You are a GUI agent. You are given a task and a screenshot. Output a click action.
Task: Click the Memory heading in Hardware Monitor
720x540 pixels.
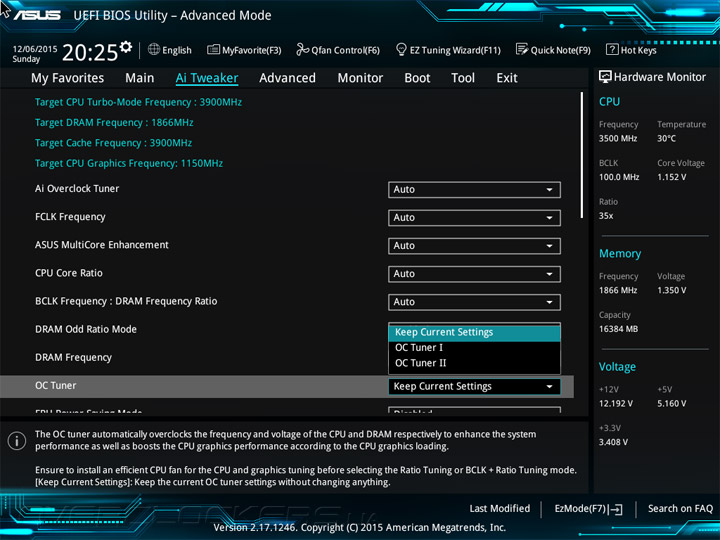click(620, 253)
